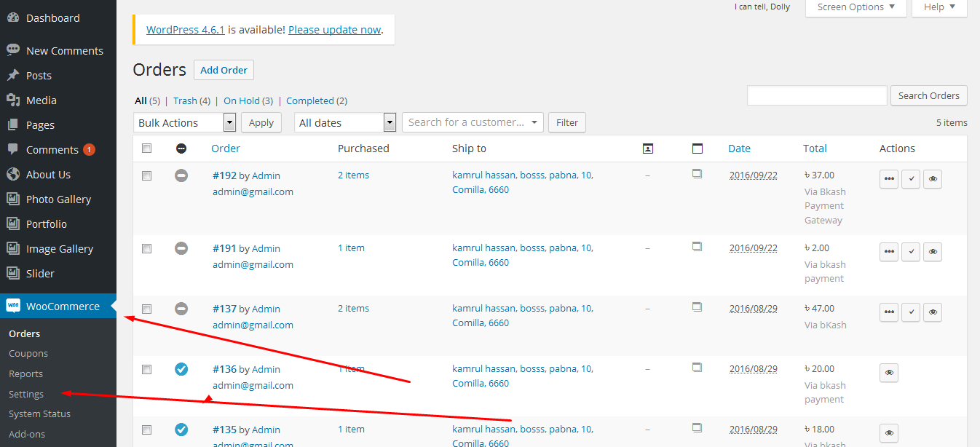
Task: Check the box for order #136
Action: pyautogui.click(x=147, y=369)
